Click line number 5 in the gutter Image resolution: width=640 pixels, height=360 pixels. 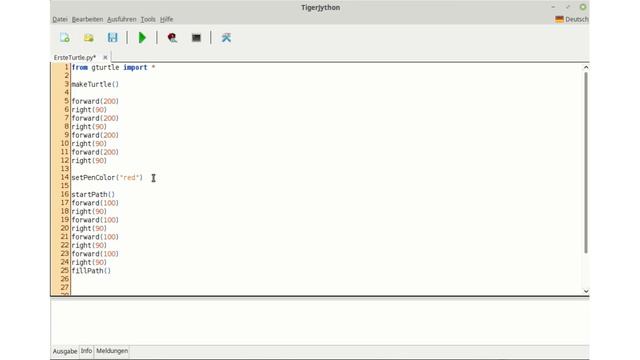pyautogui.click(x=67, y=101)
